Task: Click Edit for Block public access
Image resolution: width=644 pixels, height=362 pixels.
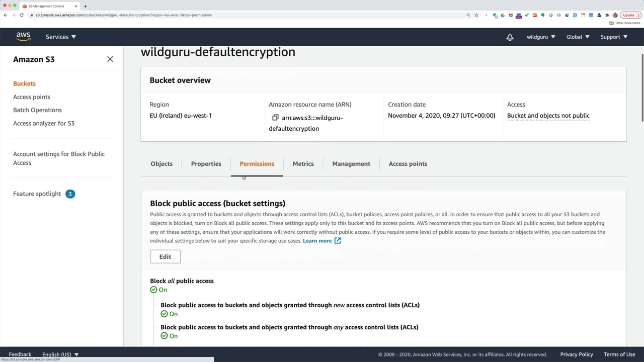Action: click(x=165, y=257)
